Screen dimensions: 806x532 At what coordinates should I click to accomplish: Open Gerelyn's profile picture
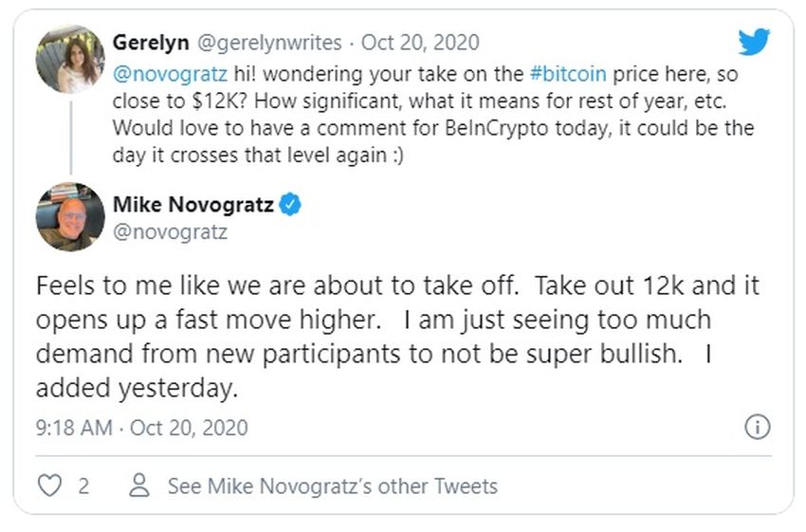(x=70, y=59)
